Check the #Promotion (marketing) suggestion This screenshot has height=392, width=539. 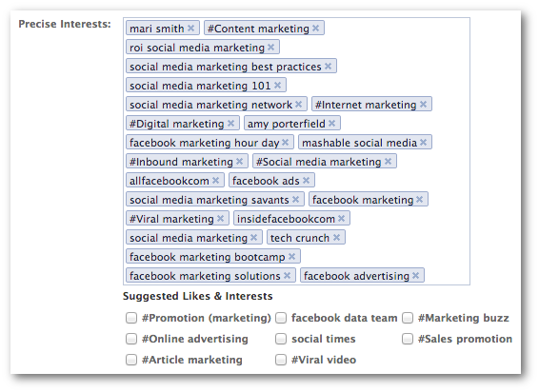point(131,318)
